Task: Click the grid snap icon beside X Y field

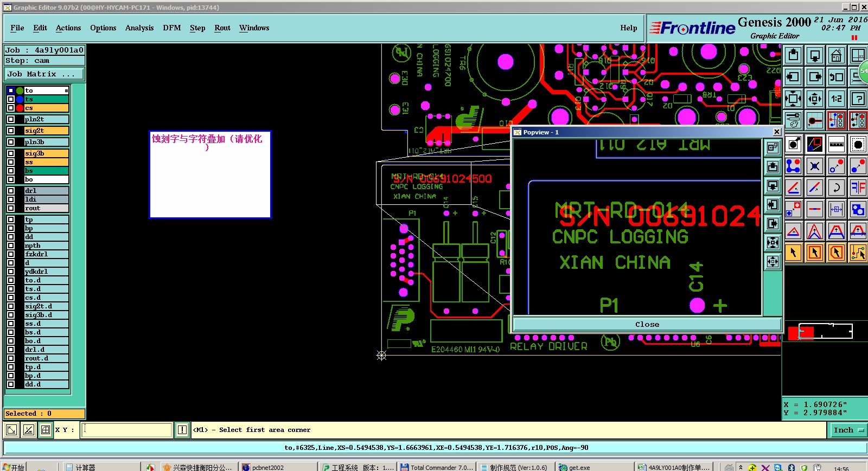Action: click(x=46, y=430)
